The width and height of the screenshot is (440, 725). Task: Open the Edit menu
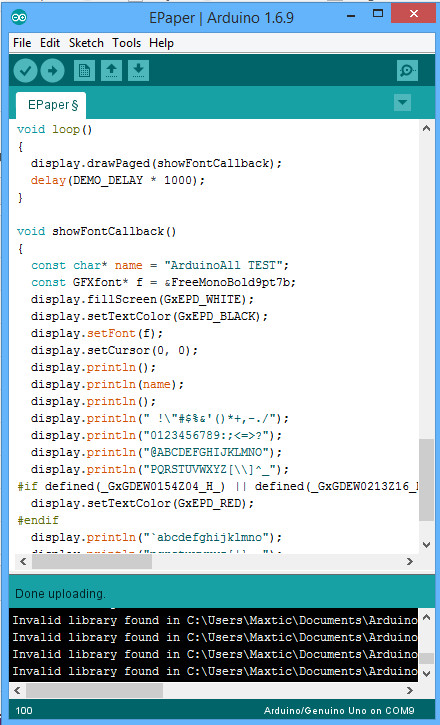pyautogui.click(x=50, y=43)
